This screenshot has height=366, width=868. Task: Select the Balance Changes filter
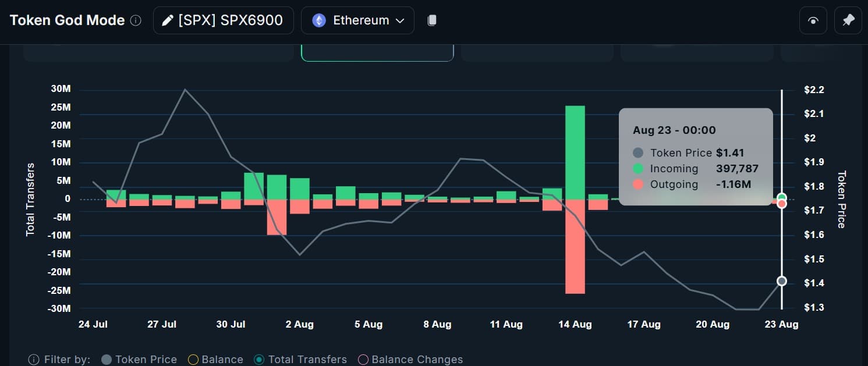[363, 360]
